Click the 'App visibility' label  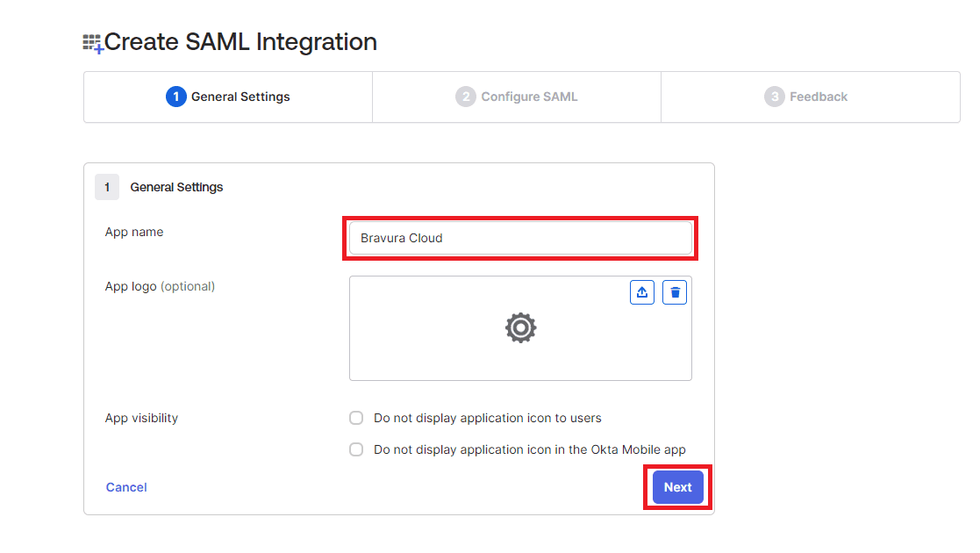(141, 418)
